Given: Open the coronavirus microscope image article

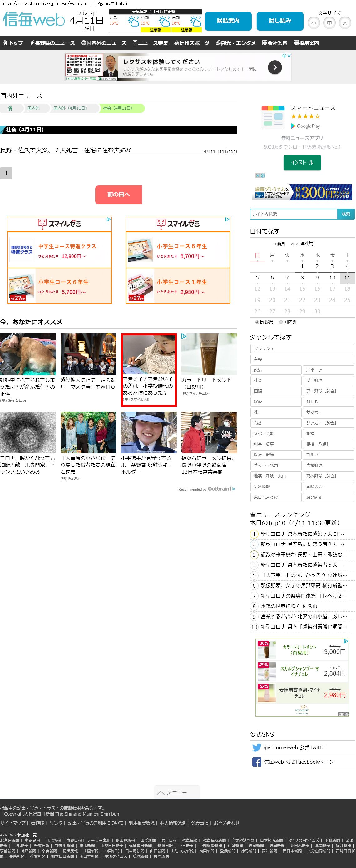Looking at the screenshot, I should click(x=28, y=432).
